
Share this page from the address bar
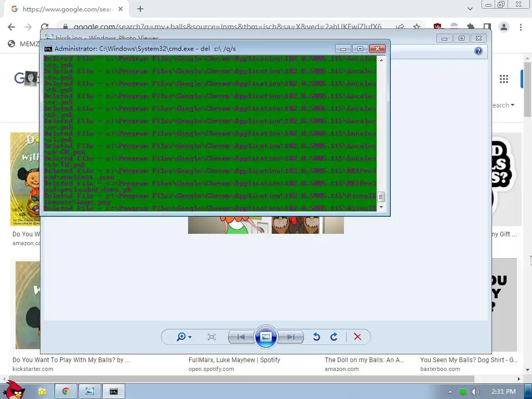pyautogui.click(x=401, y=27)
